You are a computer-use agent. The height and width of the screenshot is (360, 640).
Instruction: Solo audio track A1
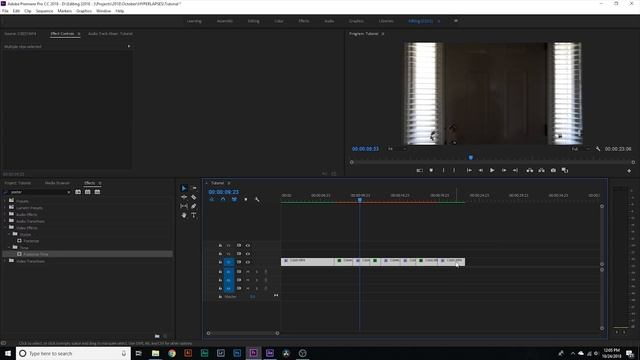click(257, 272)
